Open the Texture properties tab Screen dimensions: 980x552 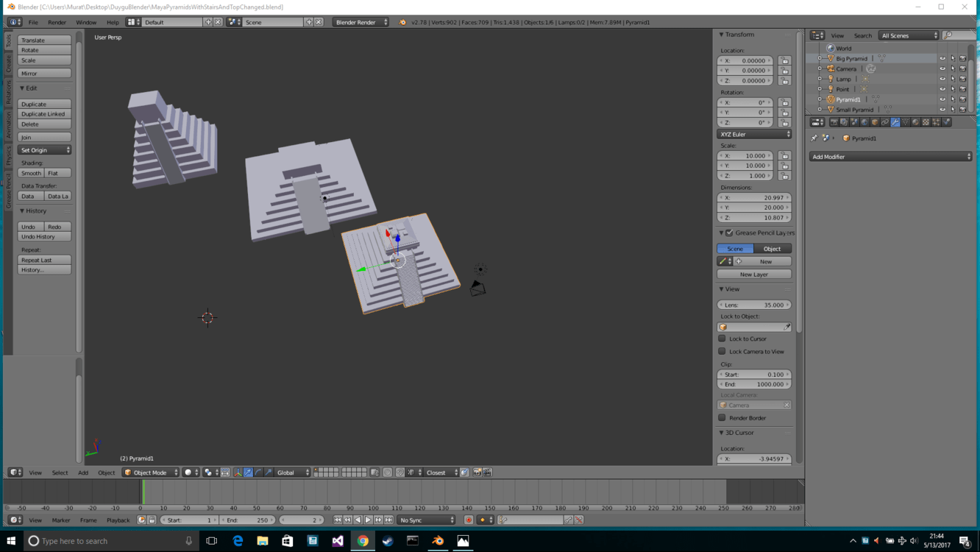point(926,122)
